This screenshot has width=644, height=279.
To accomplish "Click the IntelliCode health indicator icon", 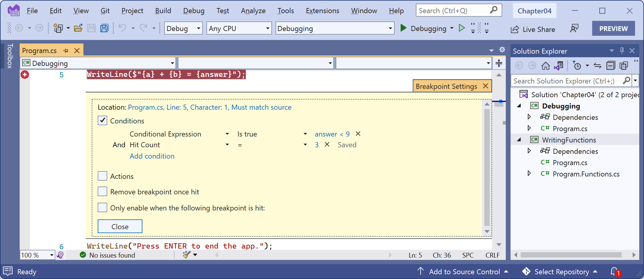I will coord(60,255).
